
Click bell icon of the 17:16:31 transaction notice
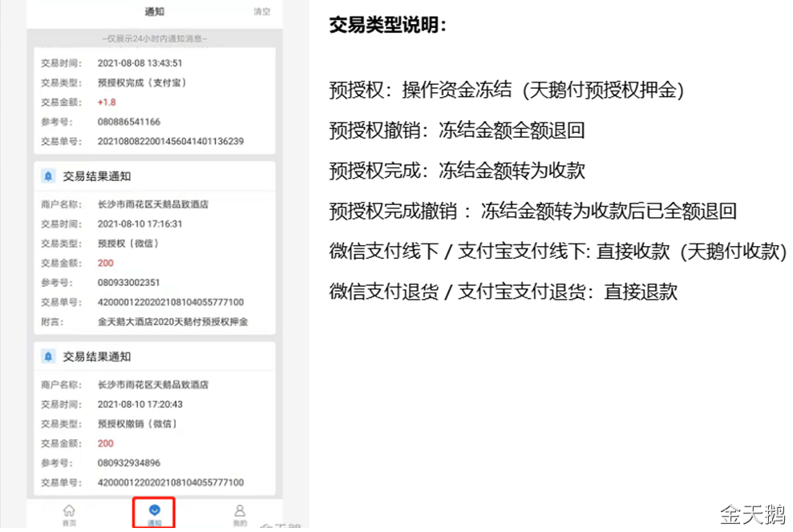click(48, 175)
